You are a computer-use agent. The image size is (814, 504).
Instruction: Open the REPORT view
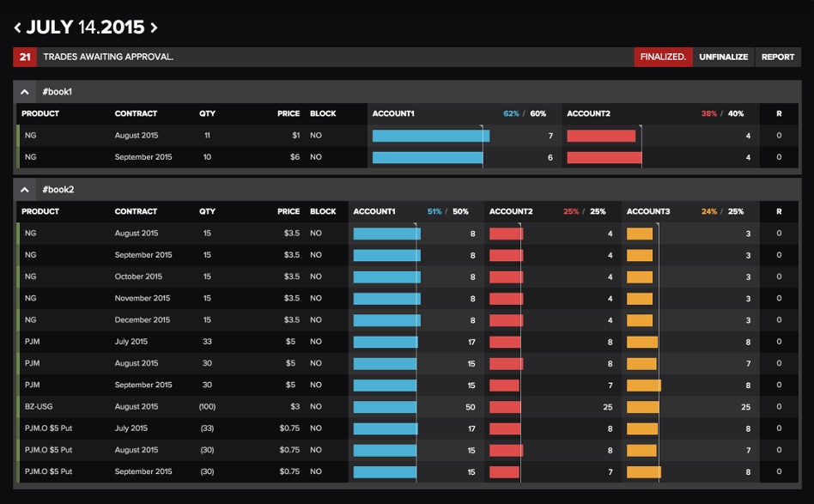tap(778, 57)
